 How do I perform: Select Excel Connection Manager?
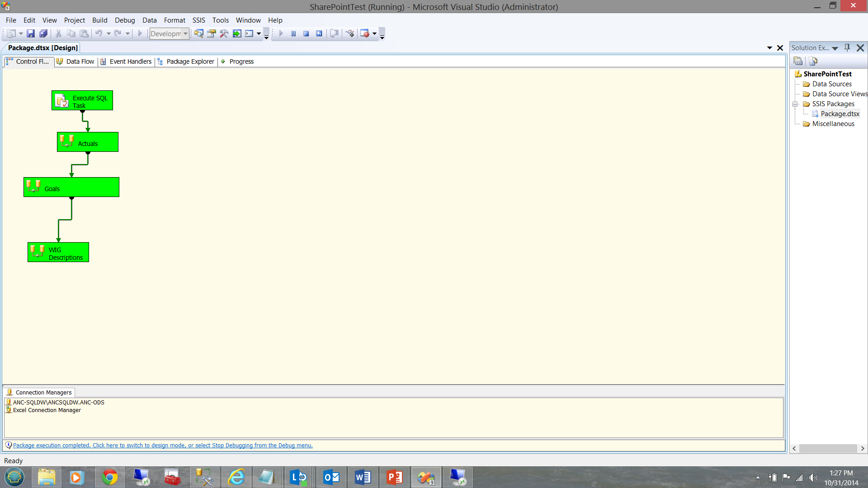click(47, 410)
